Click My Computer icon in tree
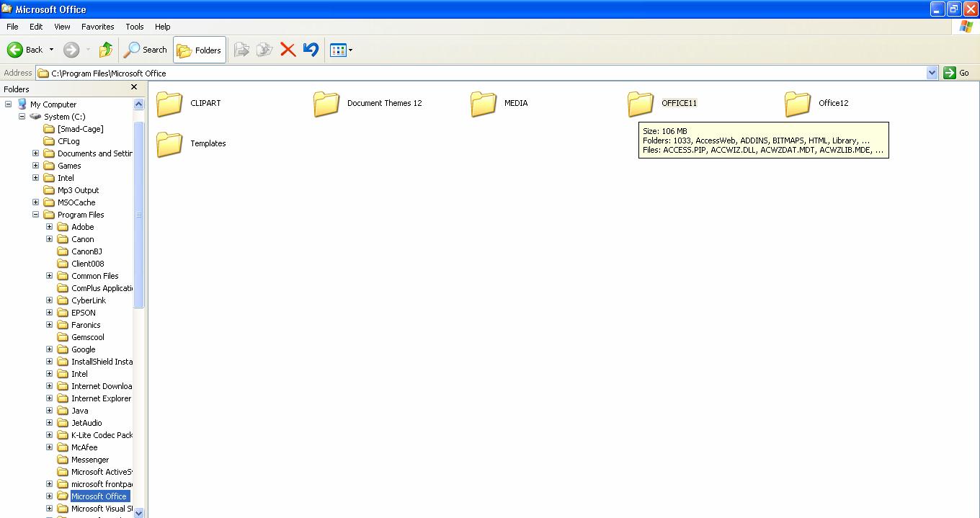 pos(22,104)
